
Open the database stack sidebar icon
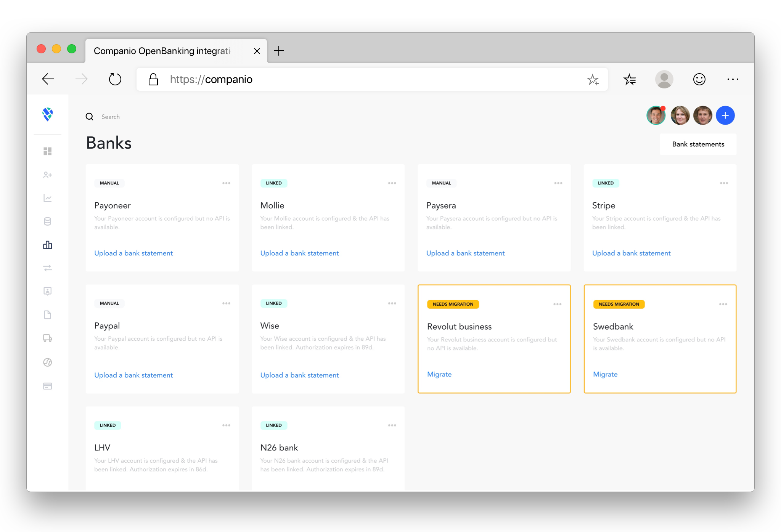pos(47,221)
